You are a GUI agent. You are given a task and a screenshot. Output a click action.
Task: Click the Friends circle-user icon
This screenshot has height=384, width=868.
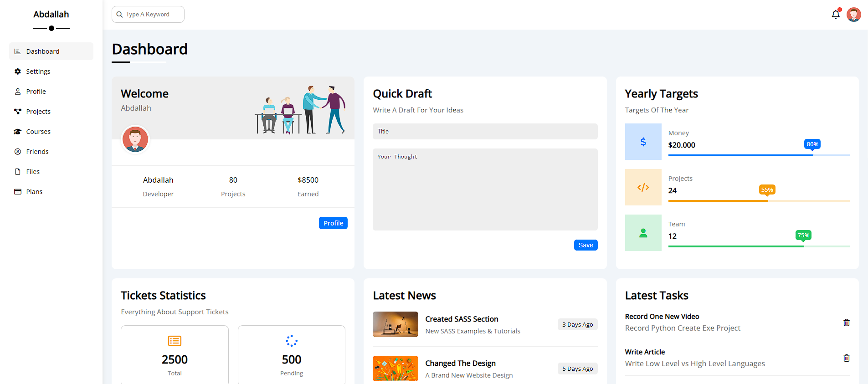click(18, 152)
